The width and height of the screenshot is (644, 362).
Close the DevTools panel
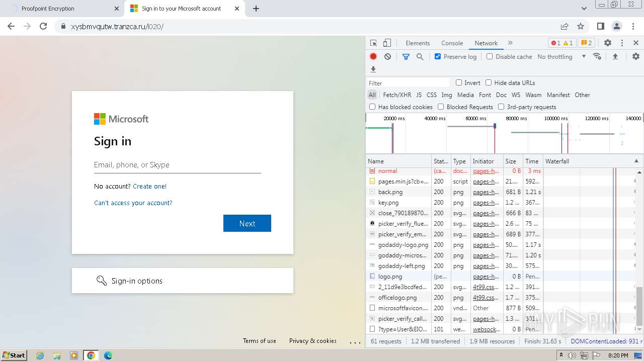(636, 43)
